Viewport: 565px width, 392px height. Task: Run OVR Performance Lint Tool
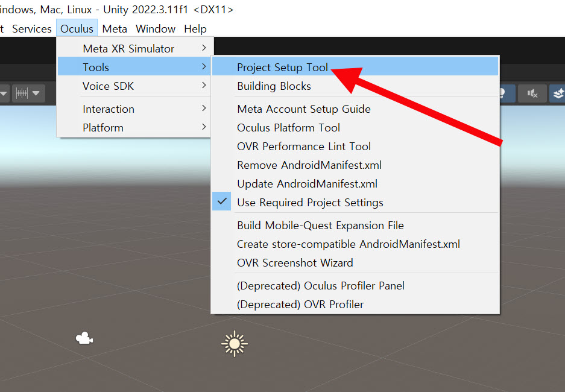pyautogui.click(x=355, y=147)
